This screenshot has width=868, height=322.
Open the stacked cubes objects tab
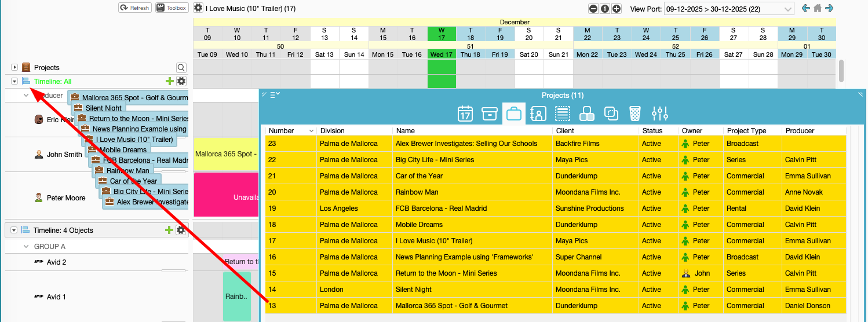pyautogui.click(x=587, y=114)
